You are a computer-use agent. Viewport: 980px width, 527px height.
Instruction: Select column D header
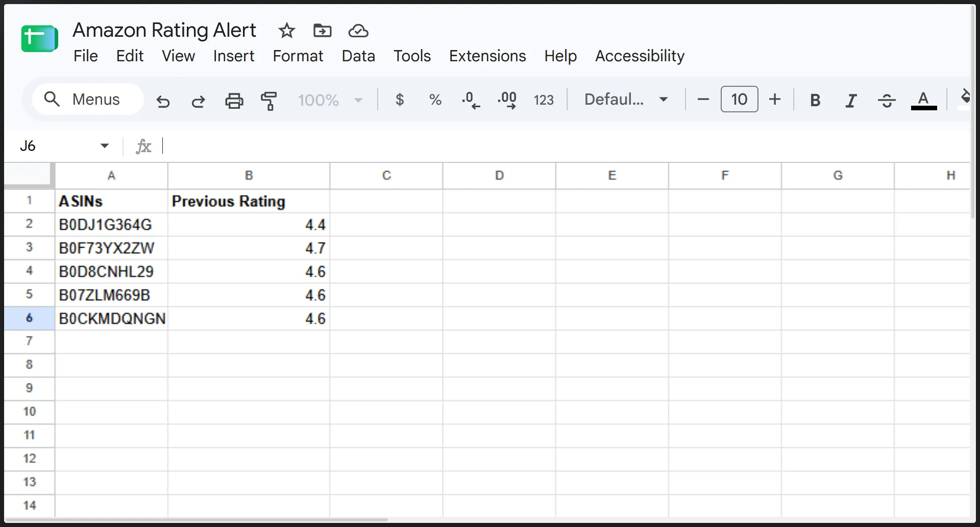coord(499,176)
